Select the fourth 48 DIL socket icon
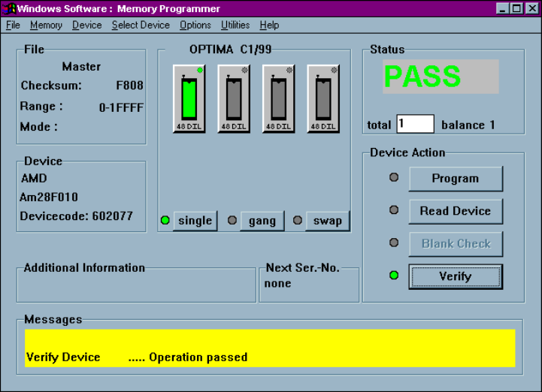Screen dimensions: 542x392 (323, 98)
